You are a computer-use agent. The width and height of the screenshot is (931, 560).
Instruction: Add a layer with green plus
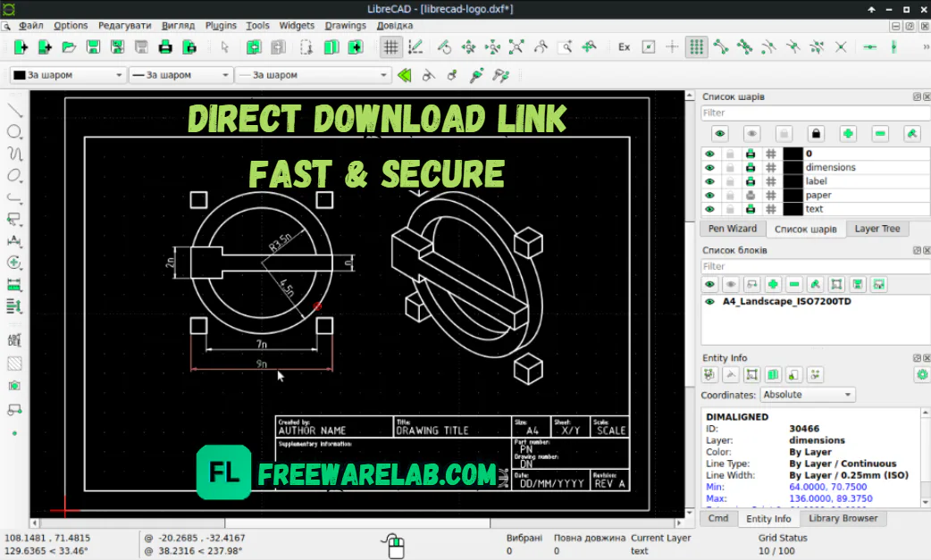pyautogui.click(x=848, y=133)
